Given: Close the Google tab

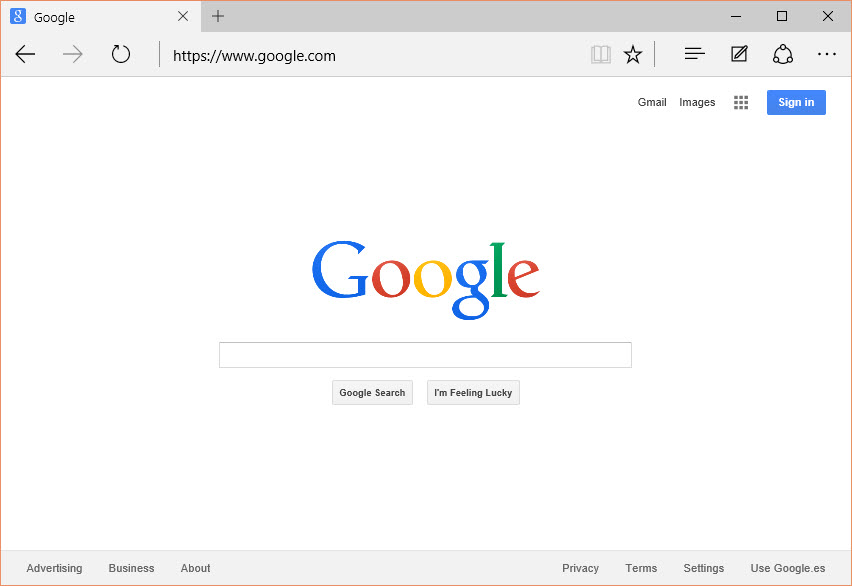Looking at the screenshot, I should [x=183, y=16].
